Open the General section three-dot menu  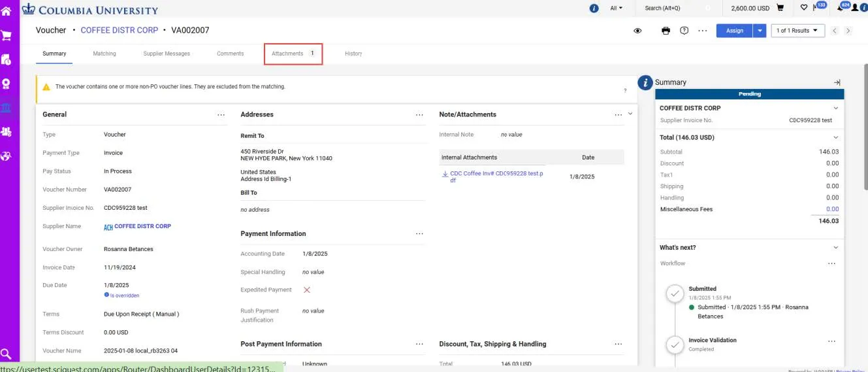pos(221,115)
